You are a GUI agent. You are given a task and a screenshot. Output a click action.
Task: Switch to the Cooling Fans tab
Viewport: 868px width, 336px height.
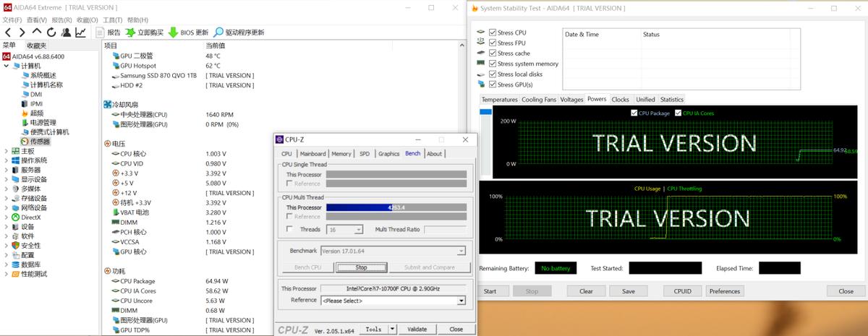539,99
